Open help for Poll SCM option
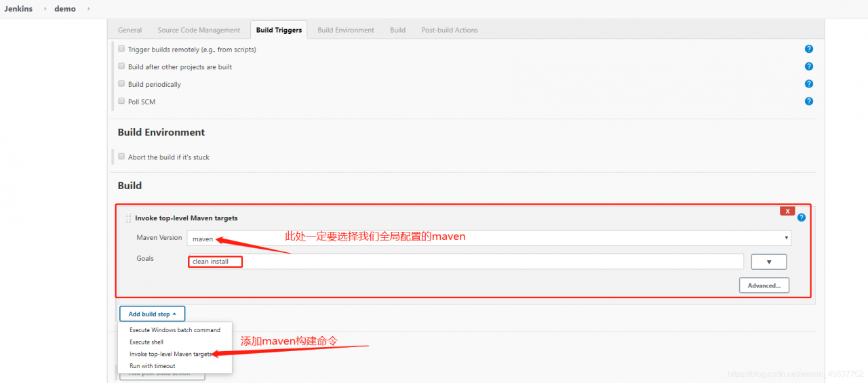The width and height of the screenshot is (868, 383). click(x=808, y=101)
